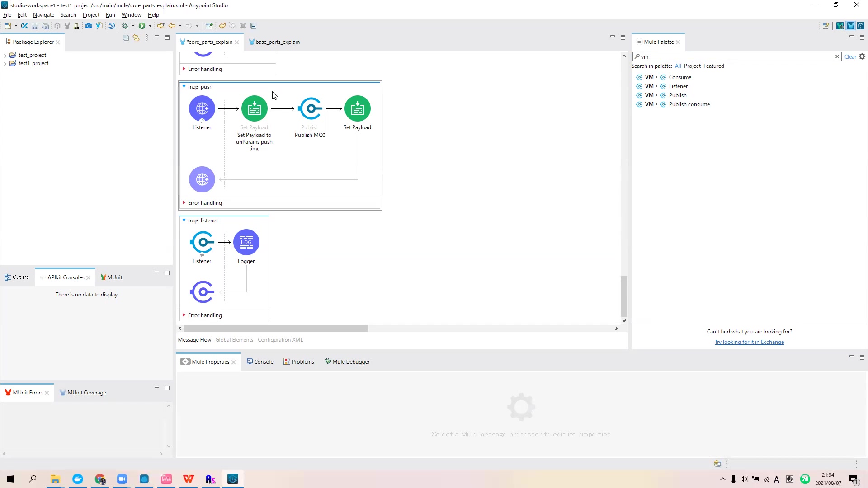Open File Explorer from taskbar
The height and width of the screenshot is (488, 868).
point(55,479)
